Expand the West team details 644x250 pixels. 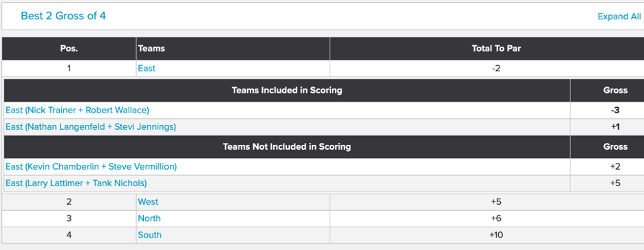[148, 202]
